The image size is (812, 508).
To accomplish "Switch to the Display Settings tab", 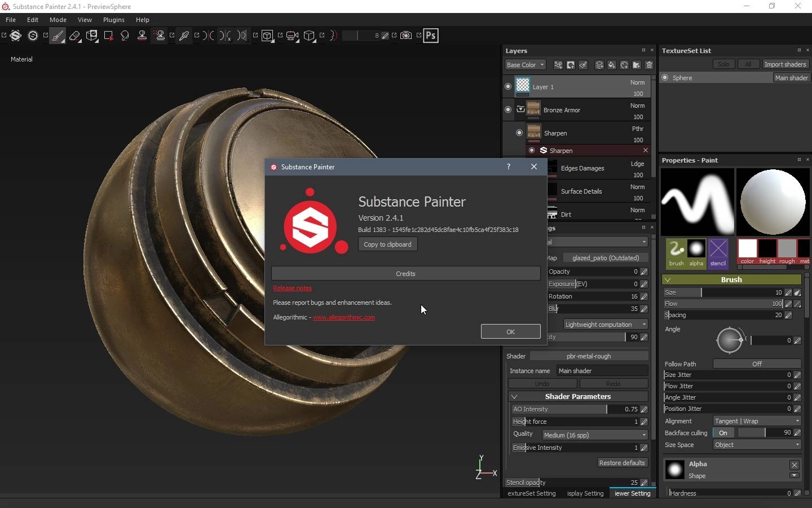I will 584,493.
